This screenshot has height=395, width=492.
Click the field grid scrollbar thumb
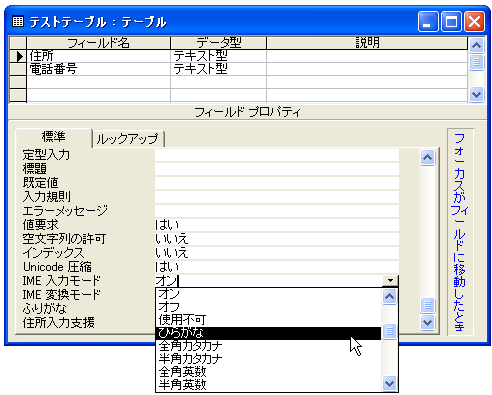[476, 62]
